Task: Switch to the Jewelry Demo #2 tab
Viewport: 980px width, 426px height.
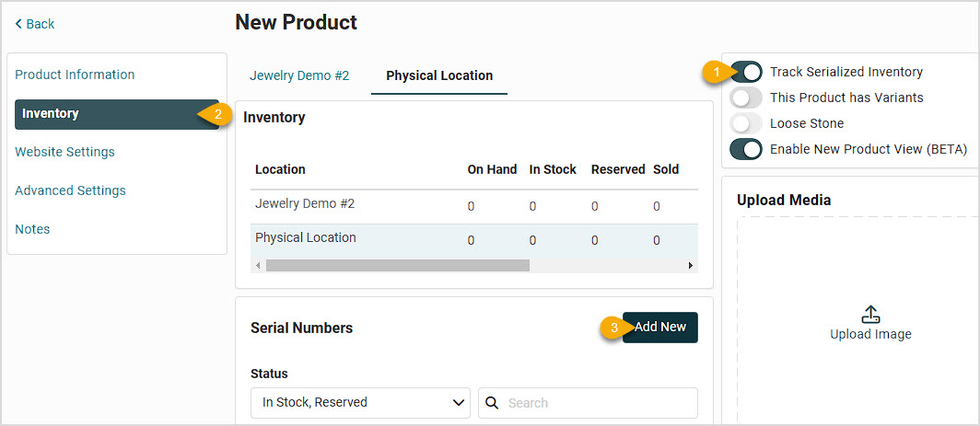Action: [299, 75]
